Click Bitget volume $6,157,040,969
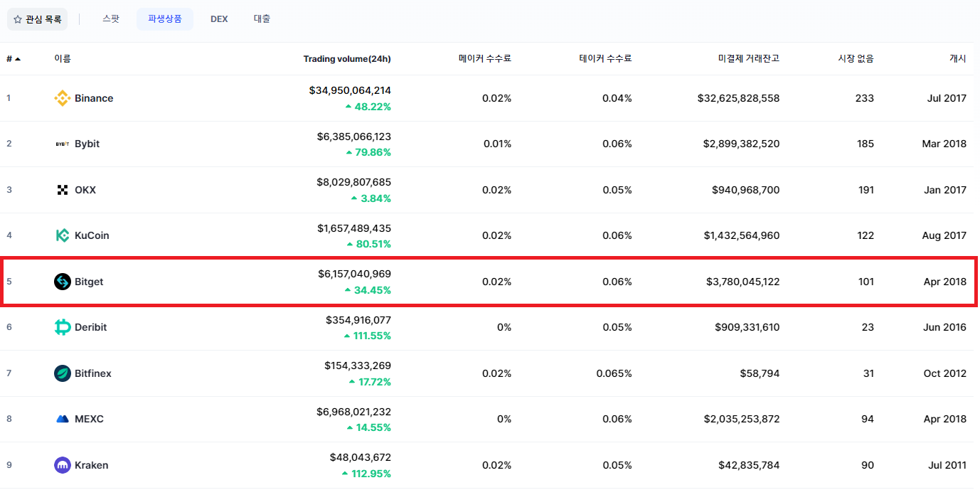Image resolution: width=980 pixels, height=490 pixels. point(354,274)
